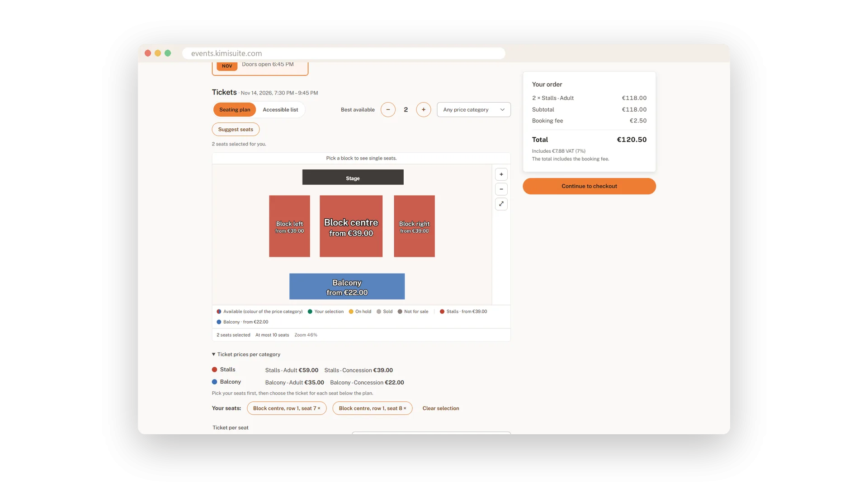The width and height of the screenshot is (868, 488).
Task: Fit the seating map to view
Action: click(x=501, y=204)
